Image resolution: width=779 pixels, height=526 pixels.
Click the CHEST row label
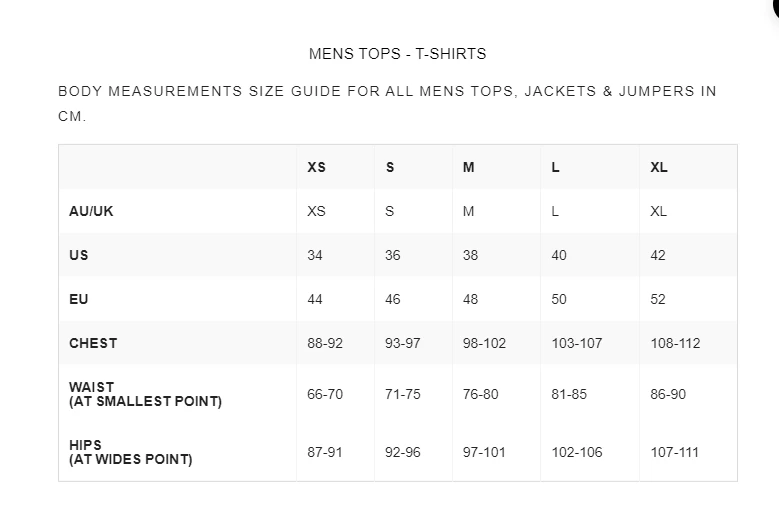click(93, 343)
